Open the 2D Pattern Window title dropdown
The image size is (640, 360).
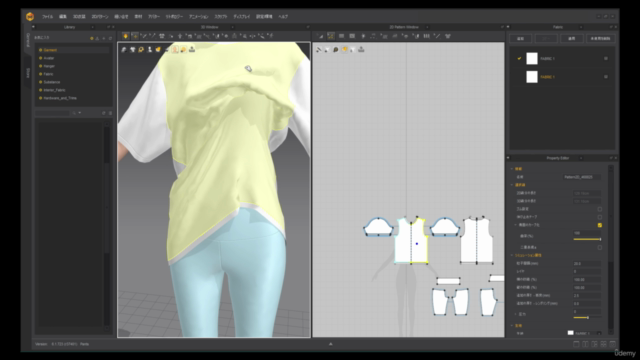coord(427,27)
